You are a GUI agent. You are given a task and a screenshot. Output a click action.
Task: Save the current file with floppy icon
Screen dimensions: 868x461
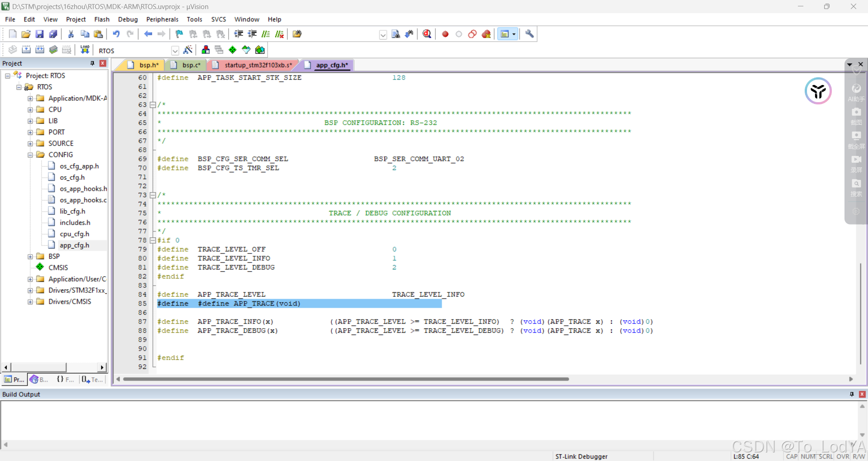[x=40, y=34]
